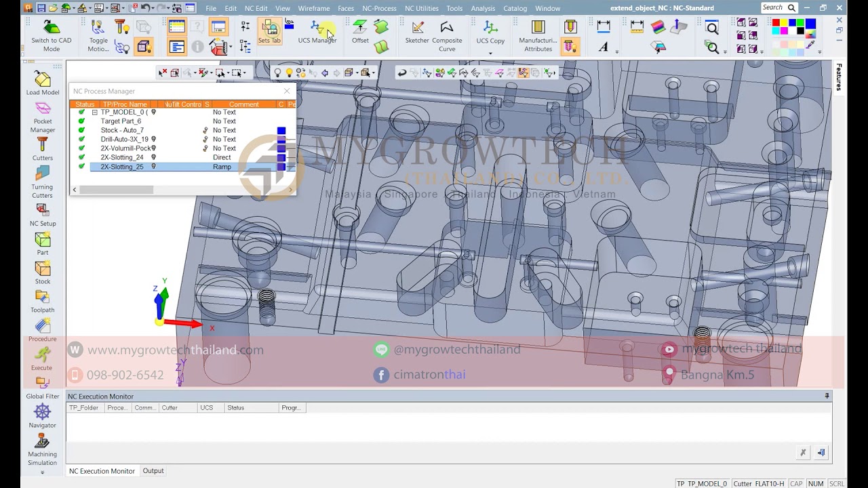The width and height of the screenshot is (868, 488).
Task: Select the Offset tool
Action: (x=360, y=32)
